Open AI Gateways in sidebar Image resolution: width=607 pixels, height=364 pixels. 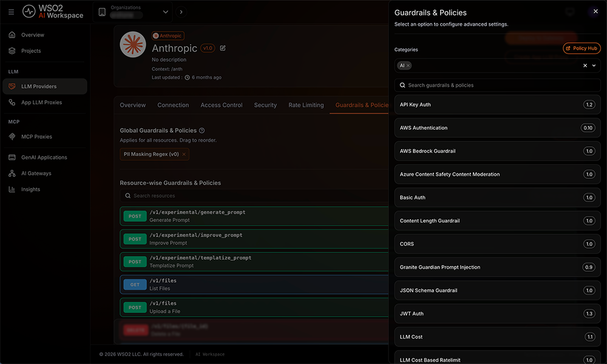pyautogui.click(x=44, y=174)
